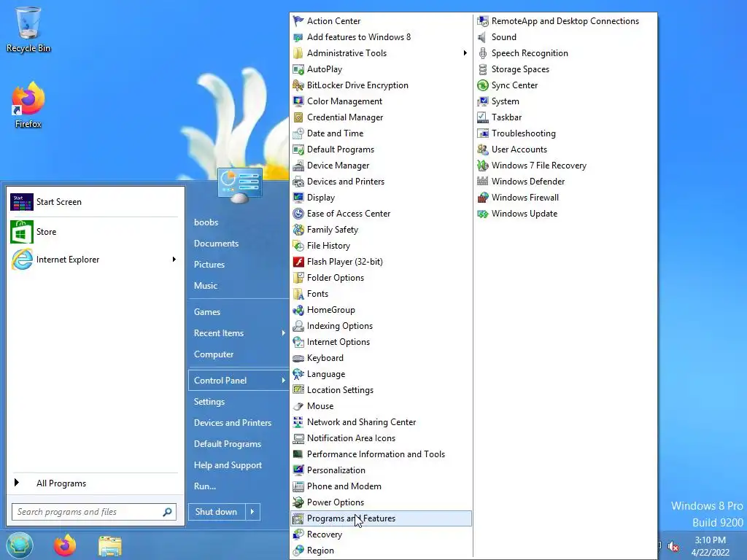This screenshot has width=747, height=560.
Task: Click the magnifier icon in the search box
Action: point(167,512)
